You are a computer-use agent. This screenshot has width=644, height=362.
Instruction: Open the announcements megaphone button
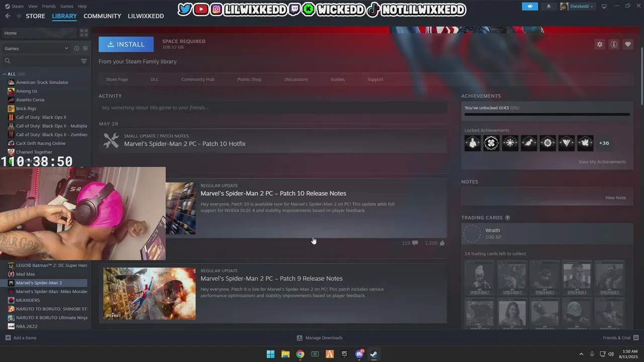tap(530, 7)
